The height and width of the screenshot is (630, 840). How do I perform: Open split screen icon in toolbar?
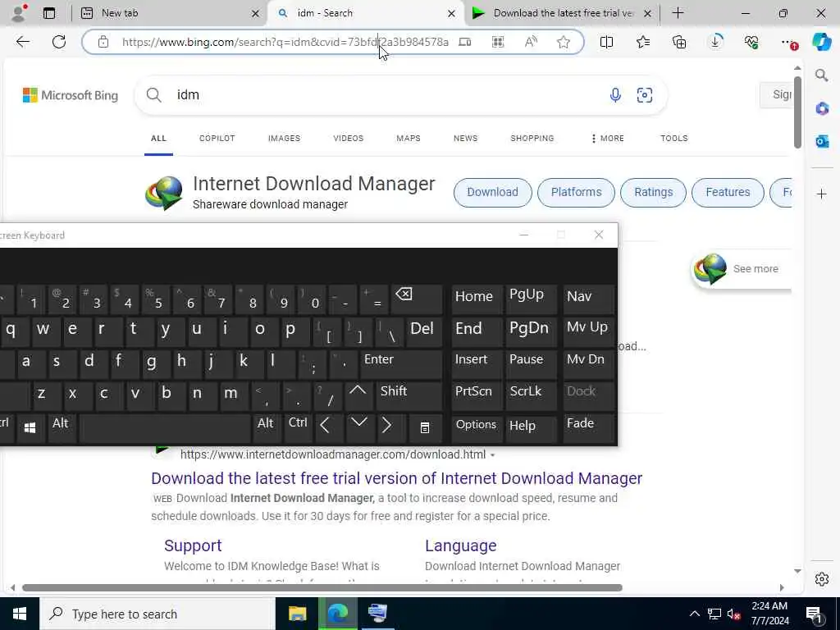coord(606,42)
